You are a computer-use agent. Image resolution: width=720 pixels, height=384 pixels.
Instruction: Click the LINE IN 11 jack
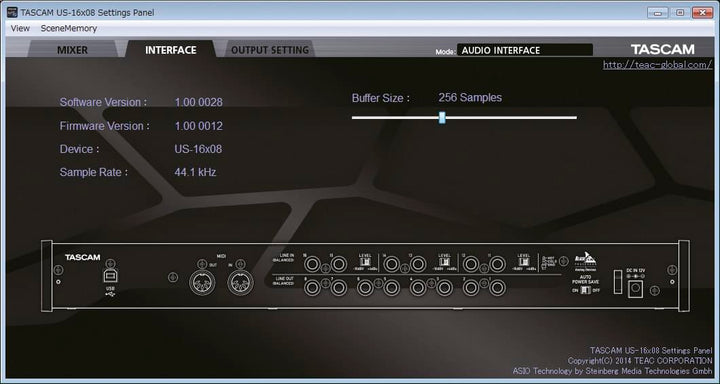click(x=497, y=265)
